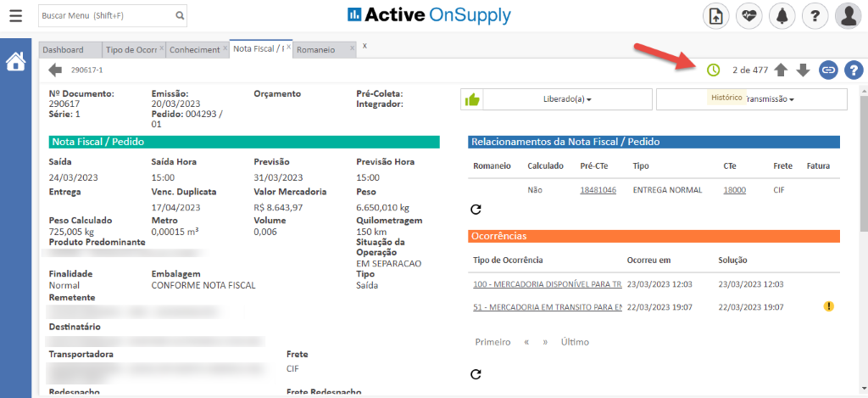
Task: Open the hamburger main menu
Action: click(15, 15)
